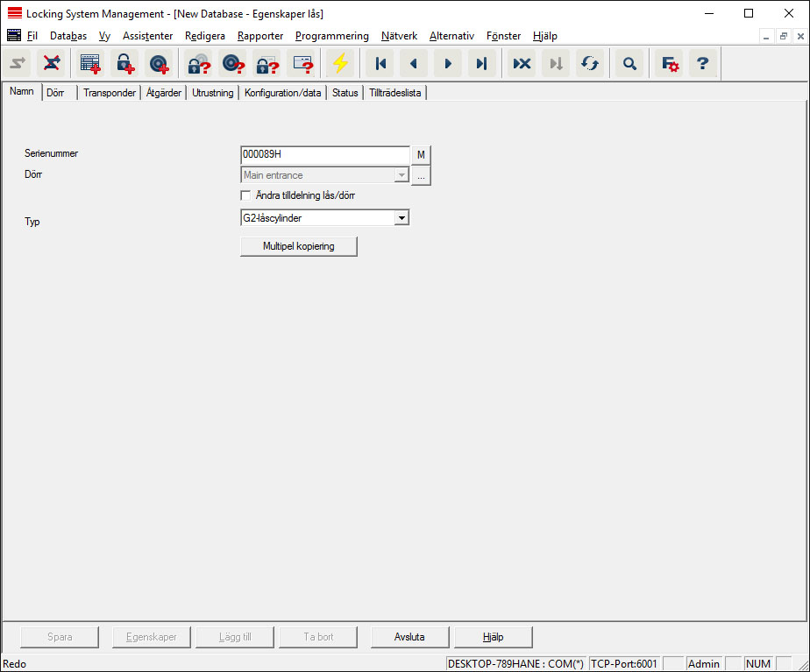Image resolution: width=810 pixels, height=672 pixels.
Task: Click the yellow lightning bolt programming icon
Action: [339, 64]
